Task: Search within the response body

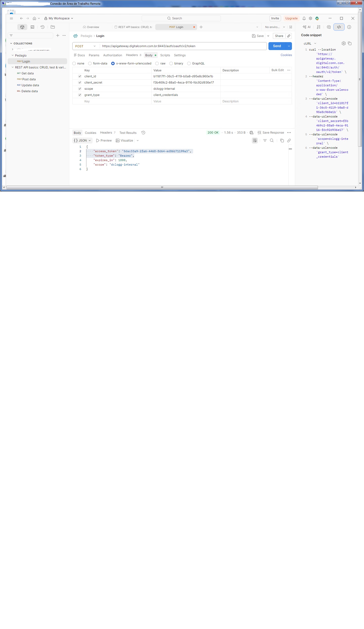Action: pyautogui.click(x=272, y=141)
